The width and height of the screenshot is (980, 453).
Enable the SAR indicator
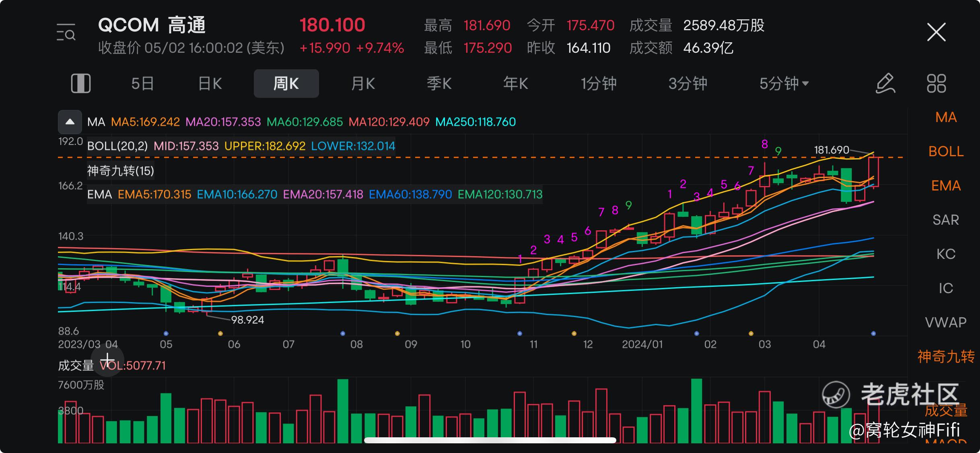pos(946,220)
